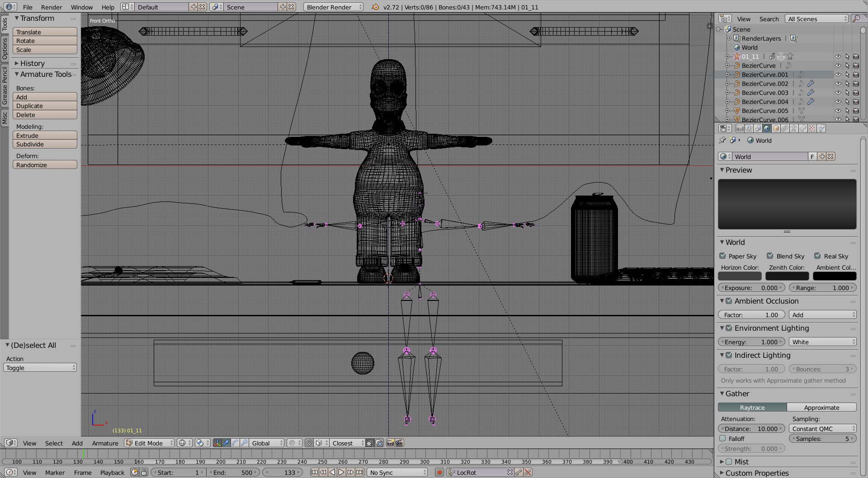
Task: Enable the Paper Sky checkbox
Action: point(722,256)
